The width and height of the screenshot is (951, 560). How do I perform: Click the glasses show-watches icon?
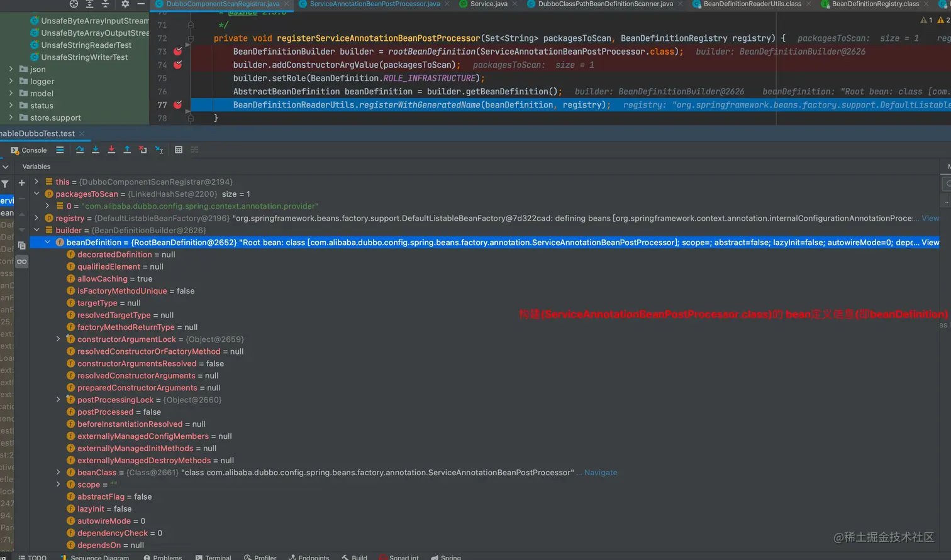click(22, 261)
